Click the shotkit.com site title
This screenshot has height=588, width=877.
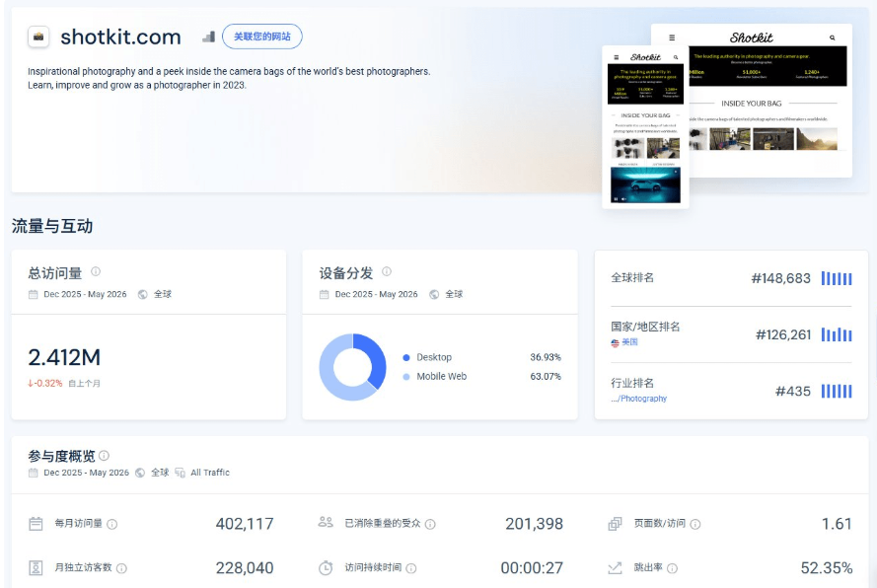120,37
